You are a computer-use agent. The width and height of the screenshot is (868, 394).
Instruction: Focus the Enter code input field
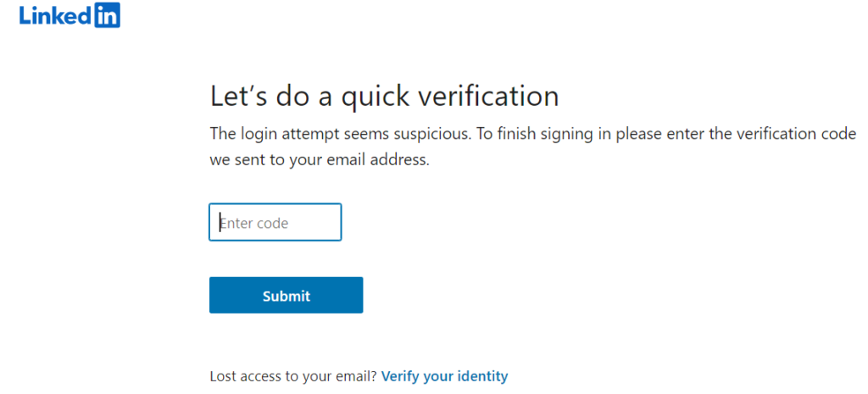click(275, 223)
